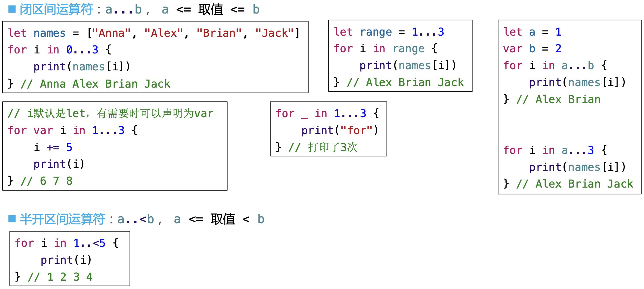The width and height of the screenshot is (644, 289).
Task: Click the "// Anna Alex Brian Jack" comment
Action: [95, 84]
